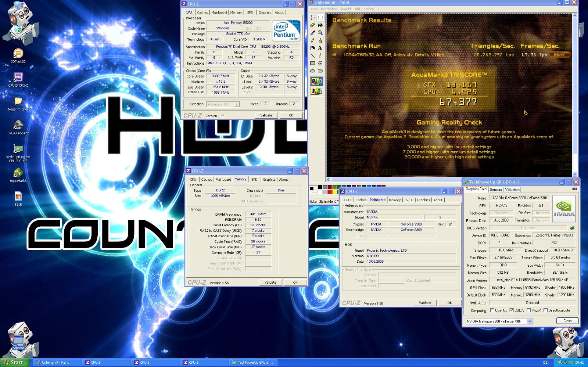Select the Pencil tool in Paint
This screenshot has width=588, height=367.
point(312,40)
